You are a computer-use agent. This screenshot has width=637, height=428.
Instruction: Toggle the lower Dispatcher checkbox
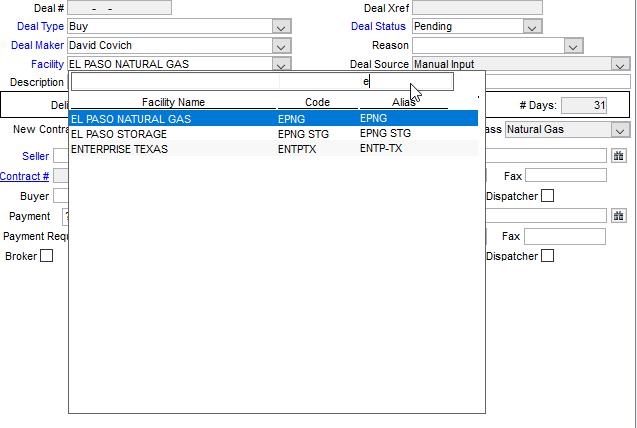point(547,256)
